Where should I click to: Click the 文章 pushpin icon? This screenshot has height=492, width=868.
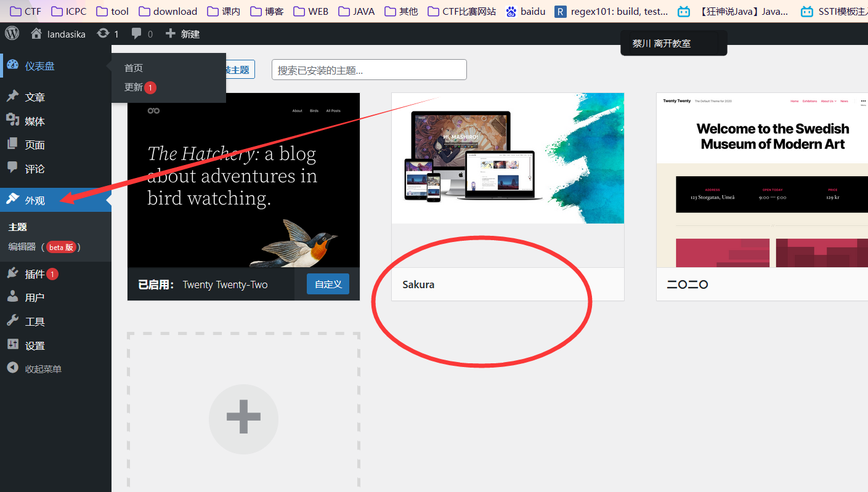[x=12, y=97]
